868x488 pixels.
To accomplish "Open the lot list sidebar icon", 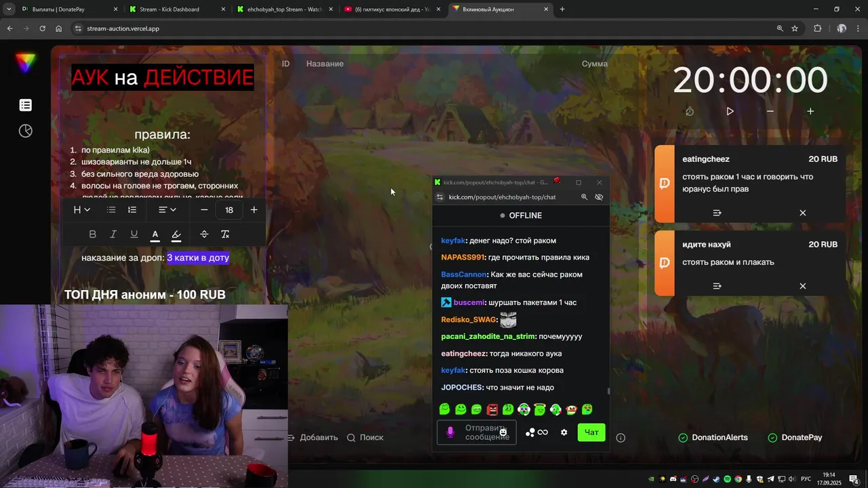I will tap(25, 105).
